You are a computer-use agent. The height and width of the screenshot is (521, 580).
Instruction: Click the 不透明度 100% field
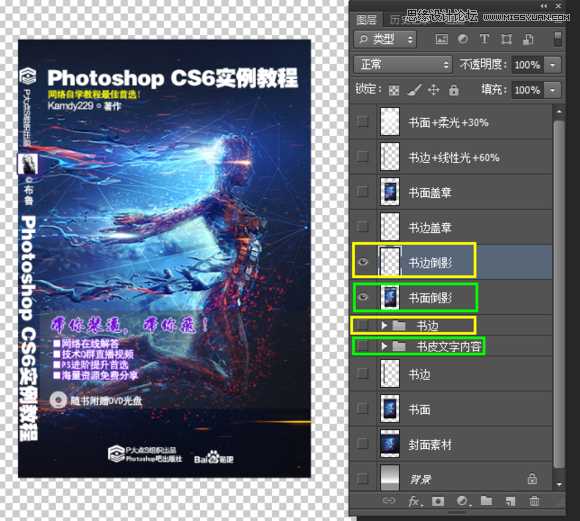528,65
